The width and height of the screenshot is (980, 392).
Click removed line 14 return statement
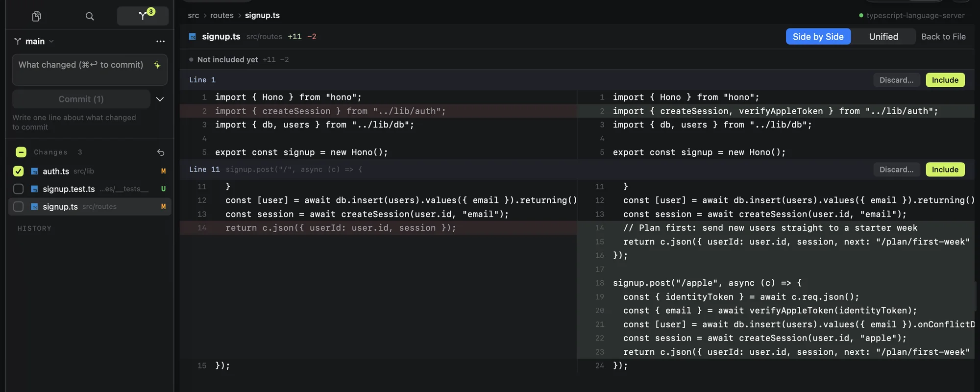[x=378, y=228]
